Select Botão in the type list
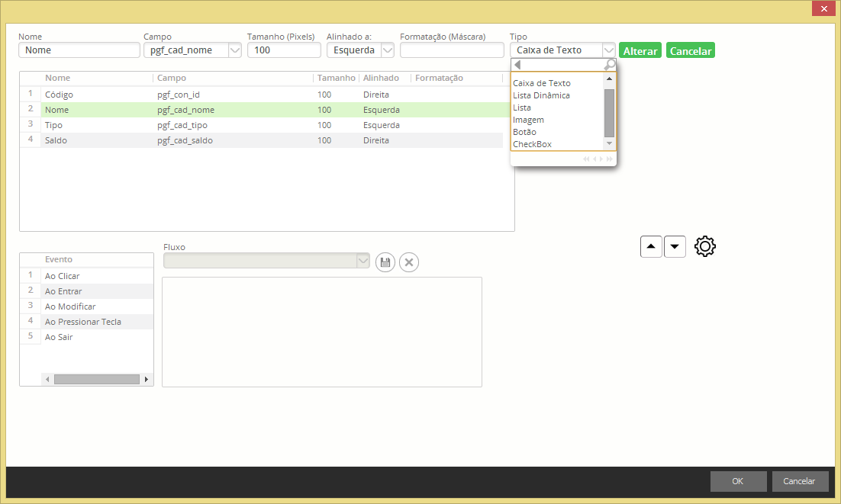The height and width of the screenshot is (504, 841). coord(524,132)
